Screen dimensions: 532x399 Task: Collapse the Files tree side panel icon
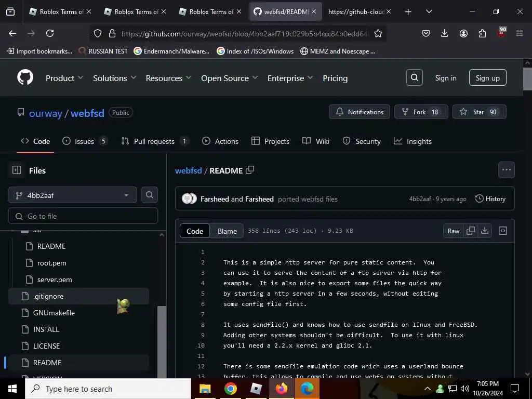17,170
